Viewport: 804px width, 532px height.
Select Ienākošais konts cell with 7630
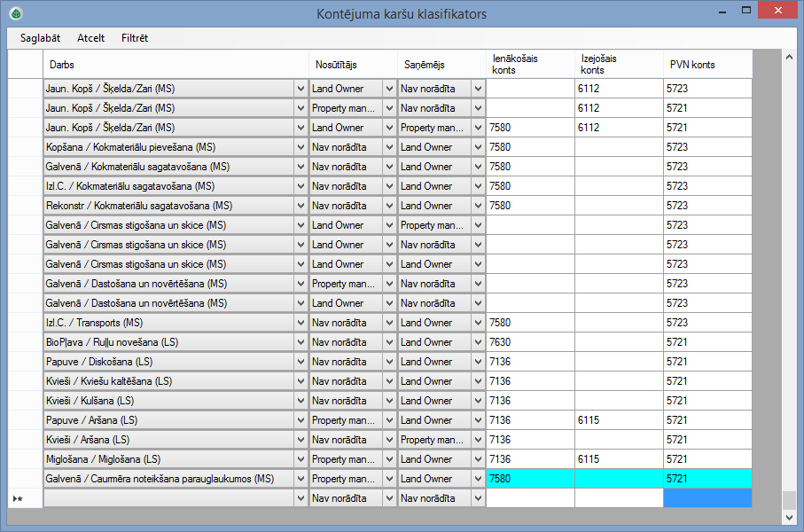[530, 342]
